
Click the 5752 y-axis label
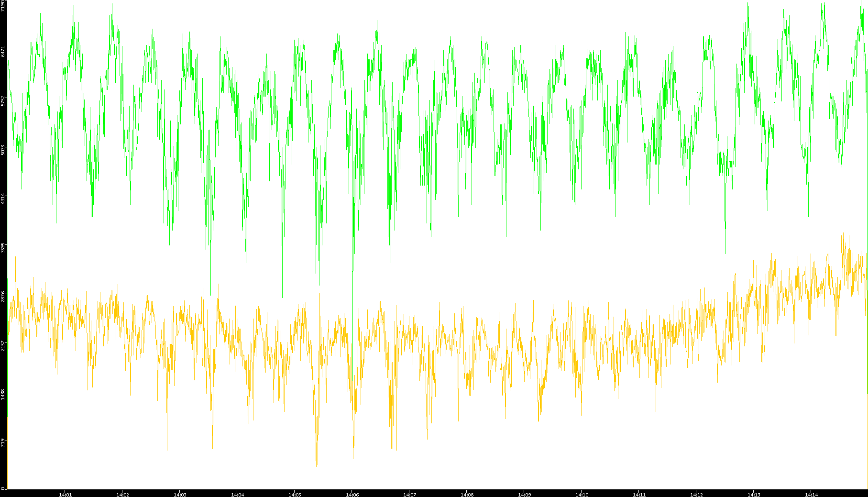pyautogui.click(x=3, y=100)
